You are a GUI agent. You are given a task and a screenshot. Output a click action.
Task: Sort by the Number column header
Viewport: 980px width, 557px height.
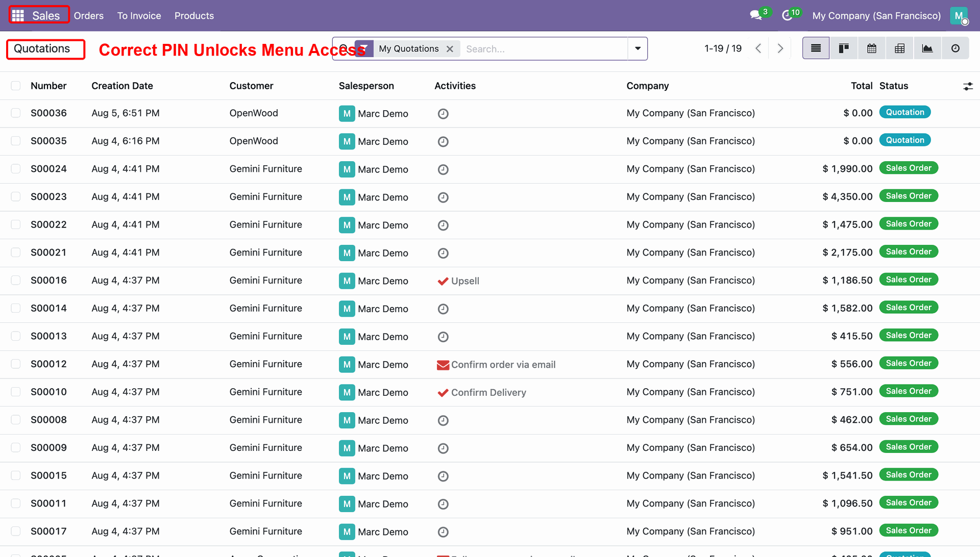(48, 86)
